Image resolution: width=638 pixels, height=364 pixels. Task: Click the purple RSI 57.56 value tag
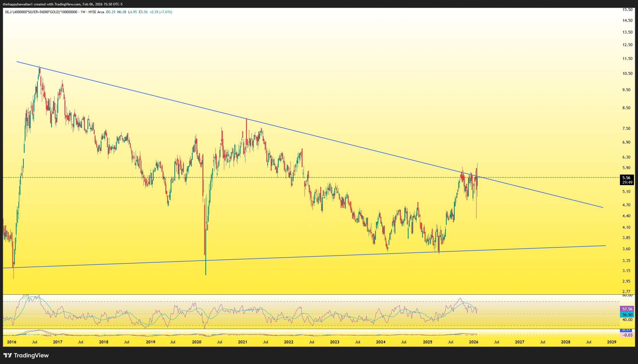point(627,309)
